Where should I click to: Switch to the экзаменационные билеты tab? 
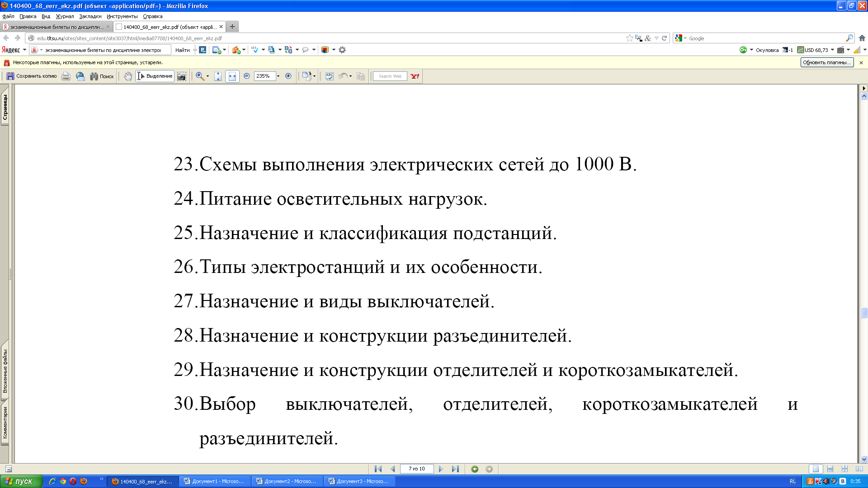[x=57, y=27]
